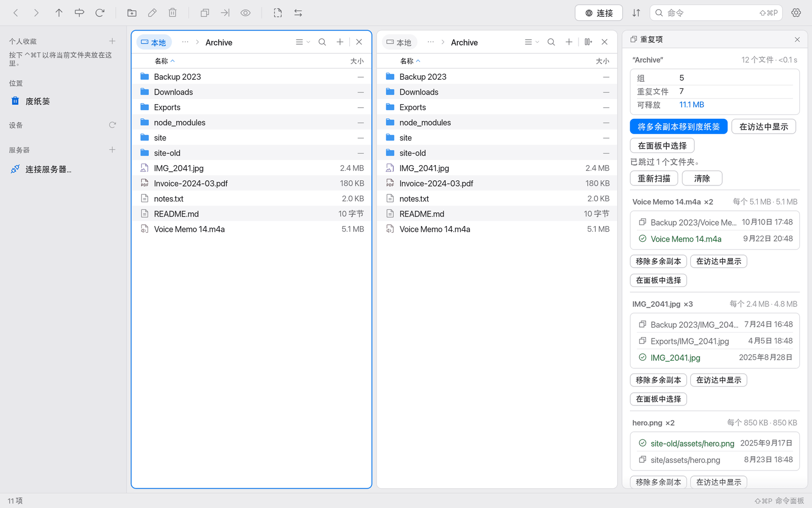812x508 pixels.
Task: Expand the left pane path ellipsis breadcrumb
Action: tap(185, 42)
